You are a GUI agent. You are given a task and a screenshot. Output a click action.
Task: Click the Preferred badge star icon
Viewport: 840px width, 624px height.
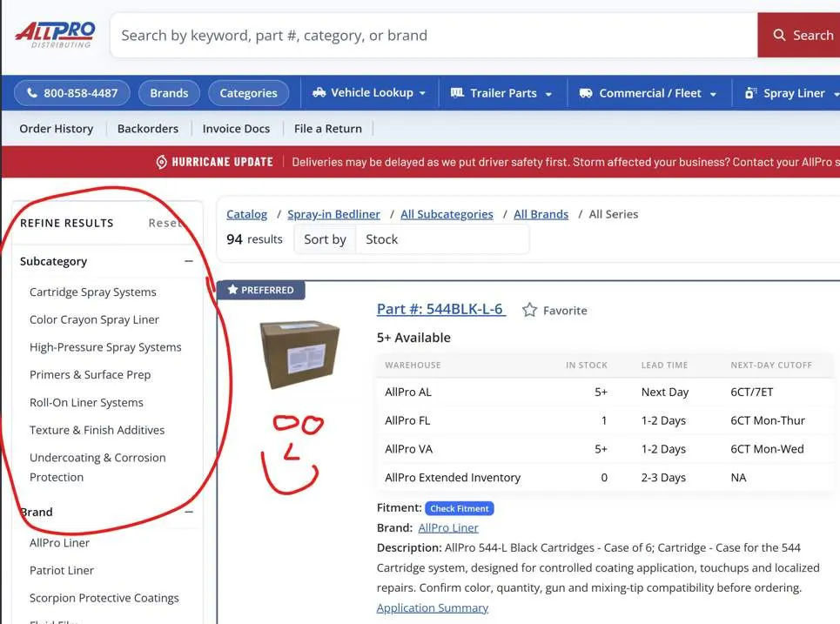pyautogui.click(x=232, y=289)
